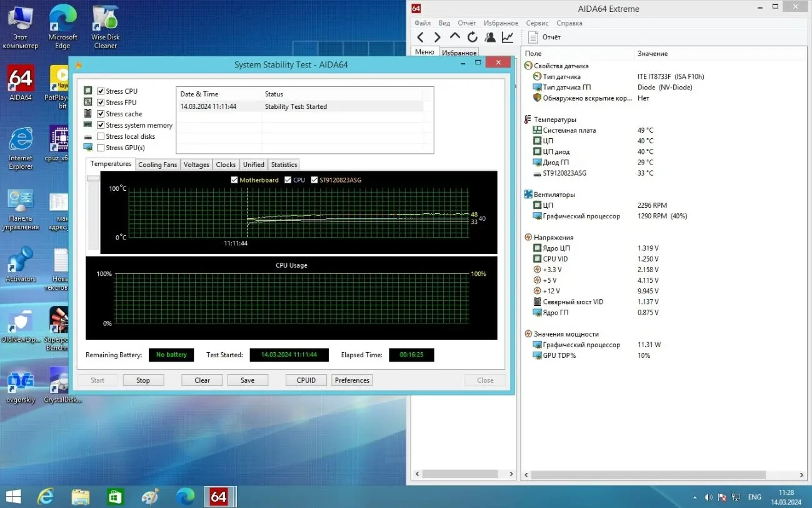Enable the Stress local disks checkbox

(100, 136)
